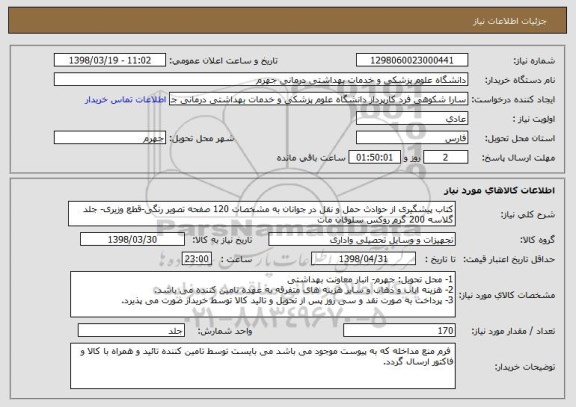Click the ساعت باقی مانده text
The height and width of the screenshot is (407, 576).
311,158
